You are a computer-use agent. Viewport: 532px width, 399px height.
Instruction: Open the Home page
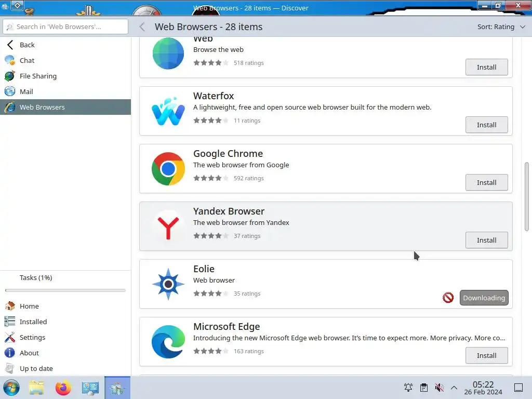coord(65,306)
